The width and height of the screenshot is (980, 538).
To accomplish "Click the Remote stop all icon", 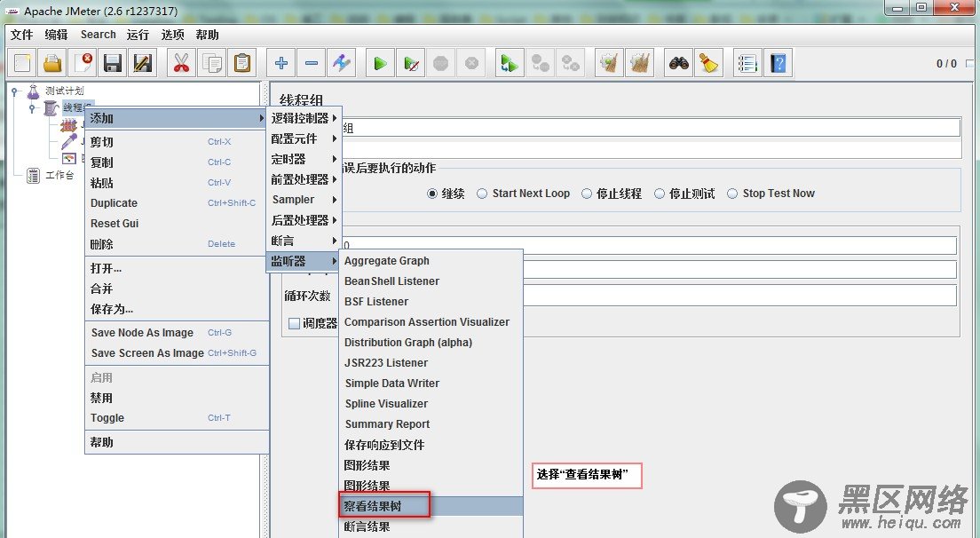I will pyautogui.click(x=540, y=63).
